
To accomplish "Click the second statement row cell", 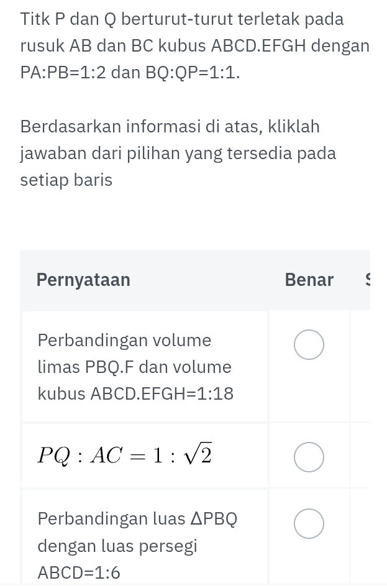I will tap(144, 454).
